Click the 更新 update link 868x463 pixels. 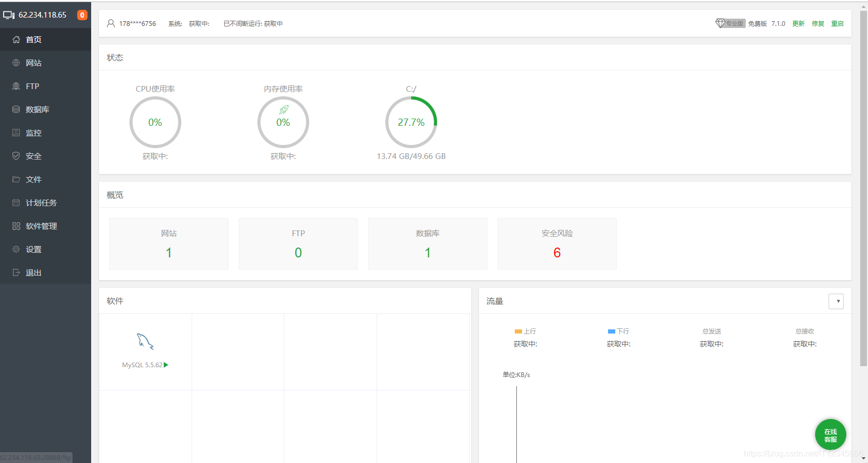(x=799, y=24)
